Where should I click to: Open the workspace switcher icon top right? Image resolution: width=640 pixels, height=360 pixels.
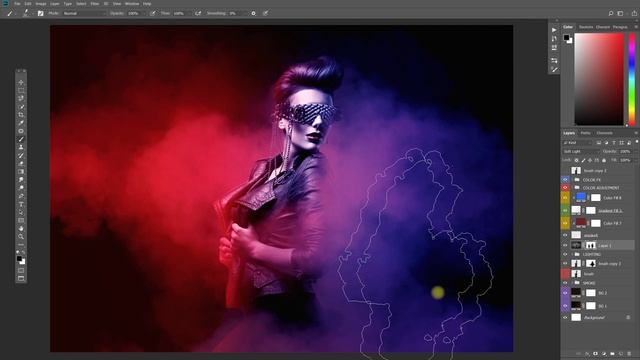coord(620,13)
